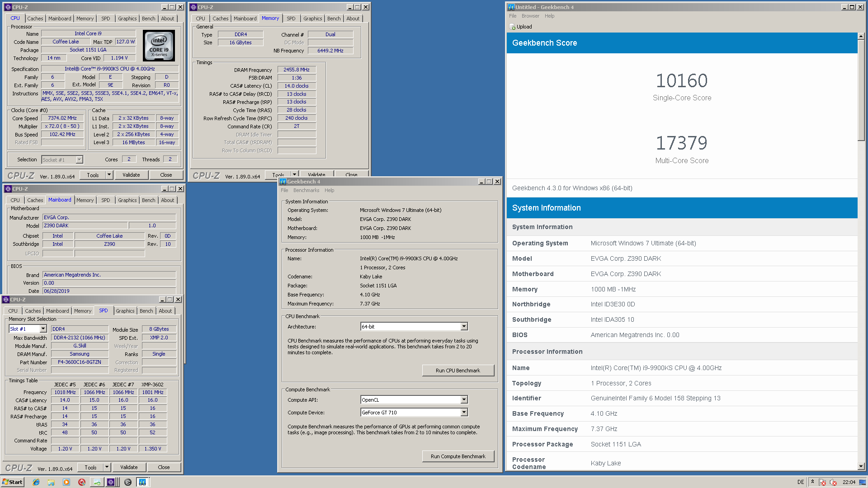
Task: Click the Multiplier x 72.0 value
Action: point(62,127)
